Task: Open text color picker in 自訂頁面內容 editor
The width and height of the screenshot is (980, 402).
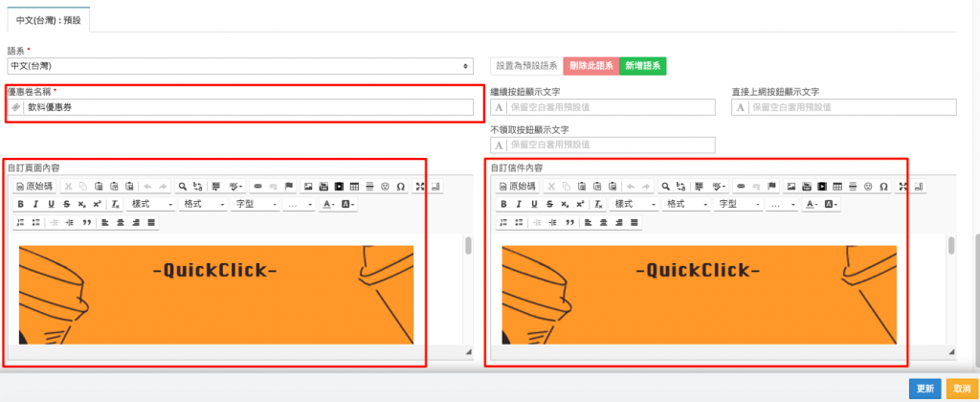Action: 328,204
